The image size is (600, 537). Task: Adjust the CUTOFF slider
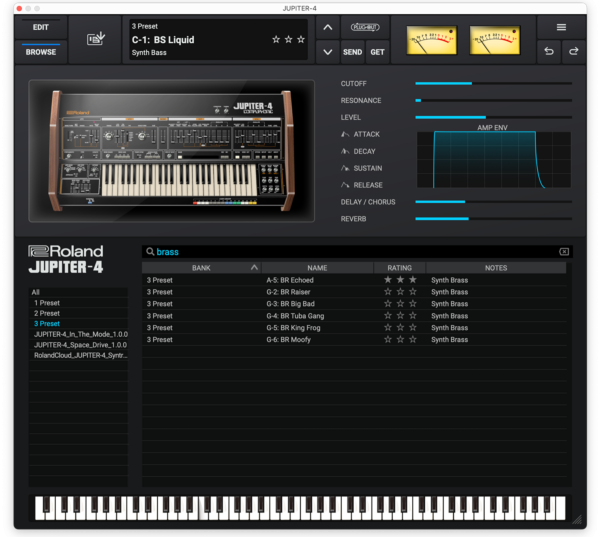click(493, 83)
